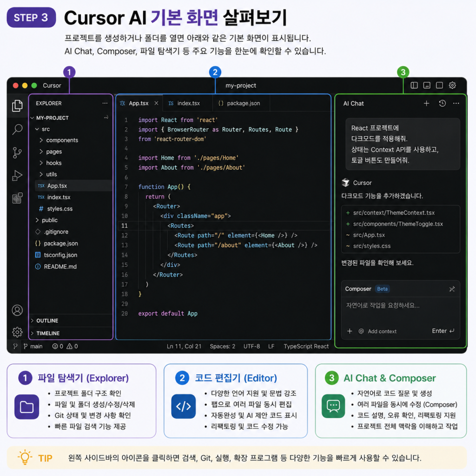Start new AI chat with plus icon
Image resolution: width=476 pixels, height=476 pixels.
[427, 104]
